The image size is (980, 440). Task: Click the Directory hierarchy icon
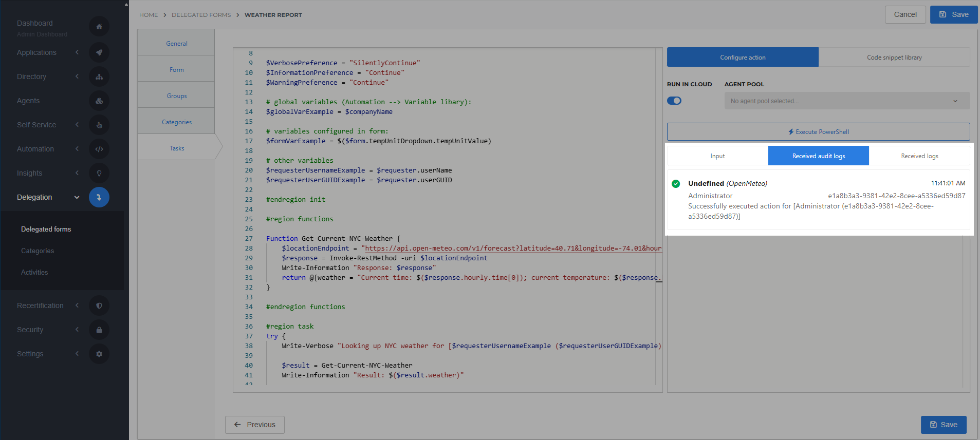point(99,76)
